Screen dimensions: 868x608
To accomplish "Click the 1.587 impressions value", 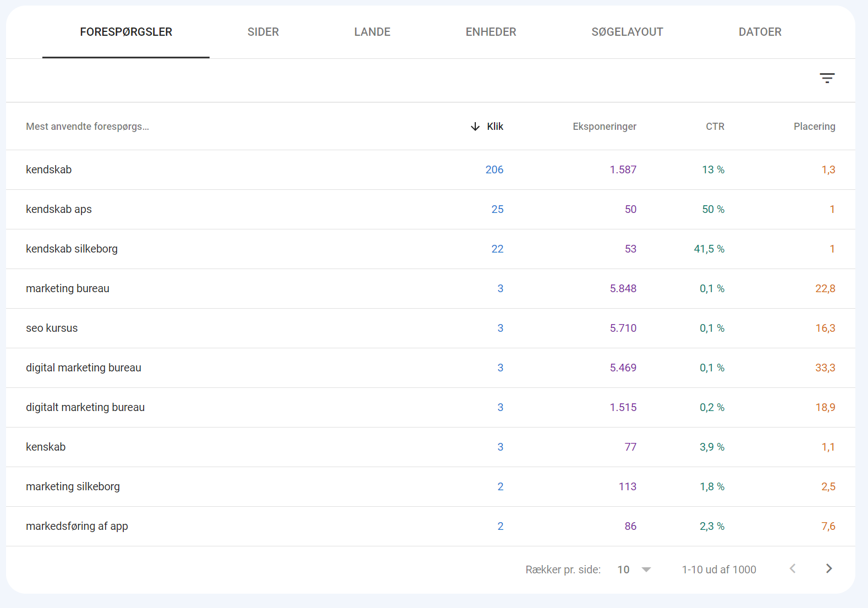I will coord(623,170).
